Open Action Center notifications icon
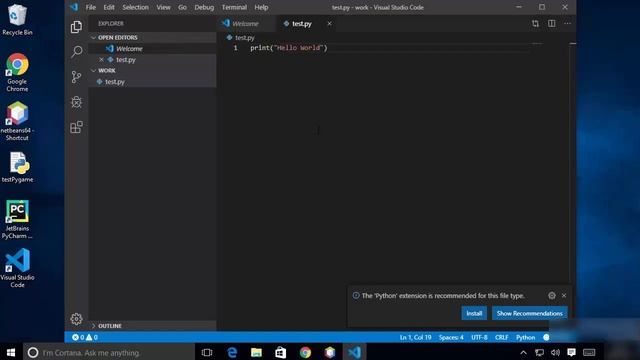Image resolution: width=640 pixels, height=360 pixels. (x=571, y=352)
